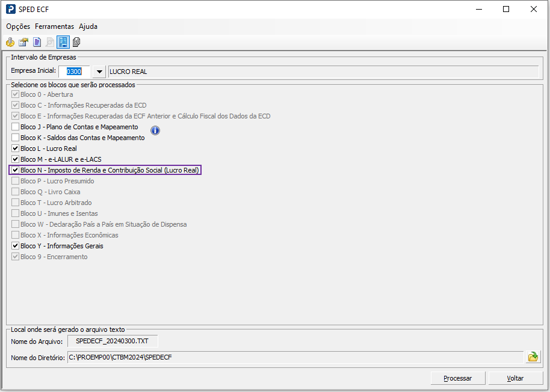The width and height of the screenshot is (550, 392).
Task: Check Bloco K - Saldos das Contas
Action: (15, 138)
